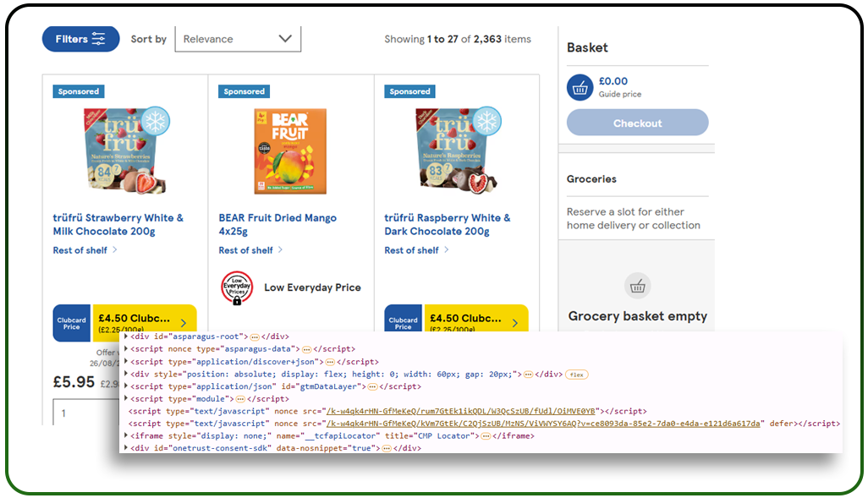Viewport: 868px width, 498px height.
Task: Click the Filters sliders icon
Action: tap(99, 39)
